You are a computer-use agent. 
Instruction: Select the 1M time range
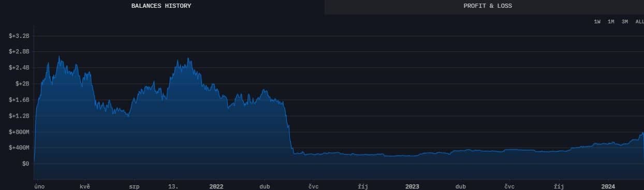tap(611, 22)
